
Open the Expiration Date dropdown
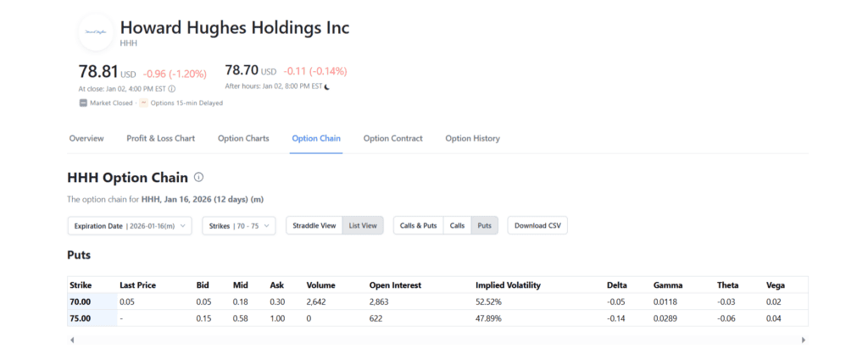[x=130, y=225]
